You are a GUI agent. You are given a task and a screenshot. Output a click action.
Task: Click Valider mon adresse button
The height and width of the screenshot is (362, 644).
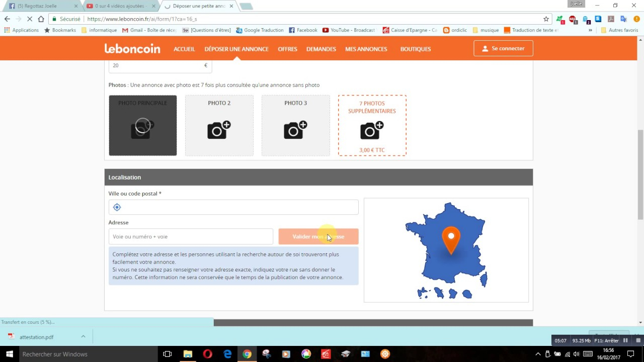318,236
